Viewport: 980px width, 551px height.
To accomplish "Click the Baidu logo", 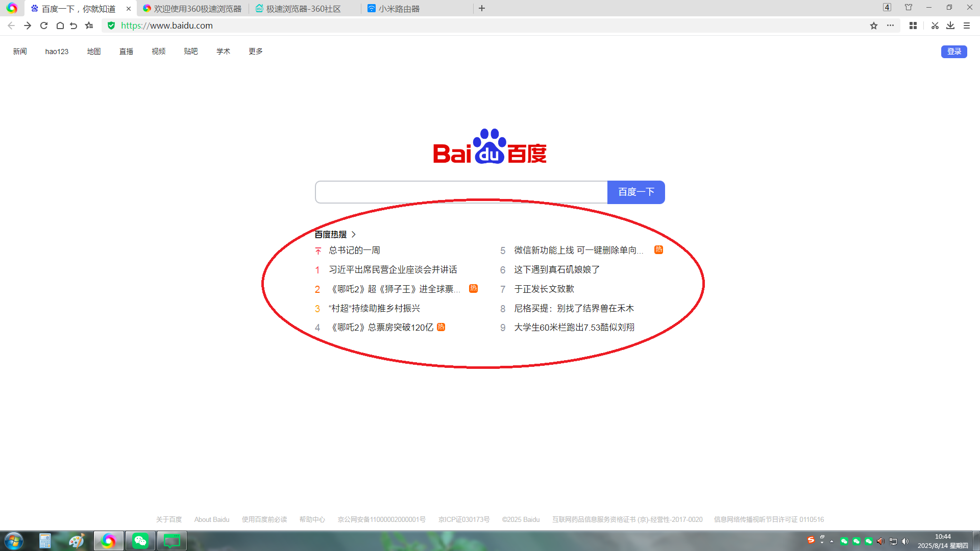I will click(x=489, y=146).
